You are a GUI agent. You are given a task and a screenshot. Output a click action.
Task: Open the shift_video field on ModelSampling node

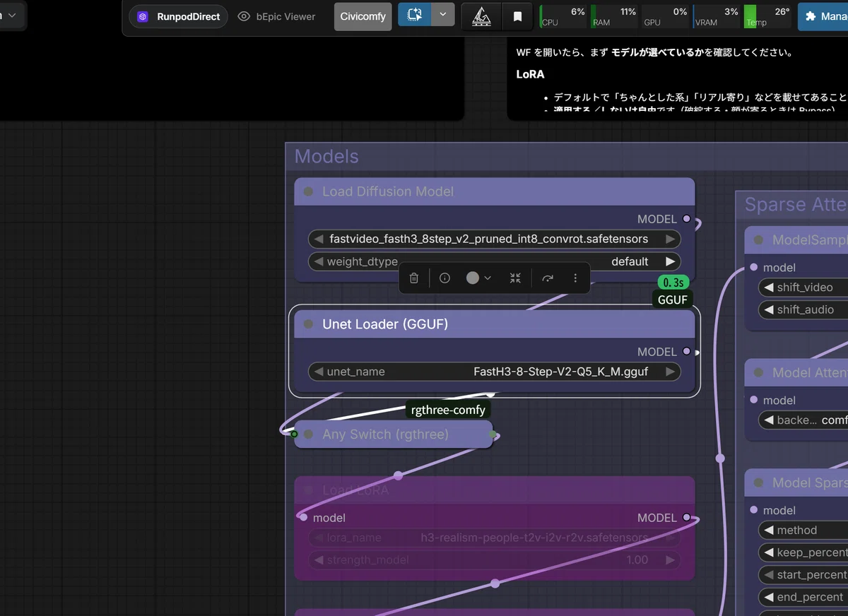[x=803, y=288]
